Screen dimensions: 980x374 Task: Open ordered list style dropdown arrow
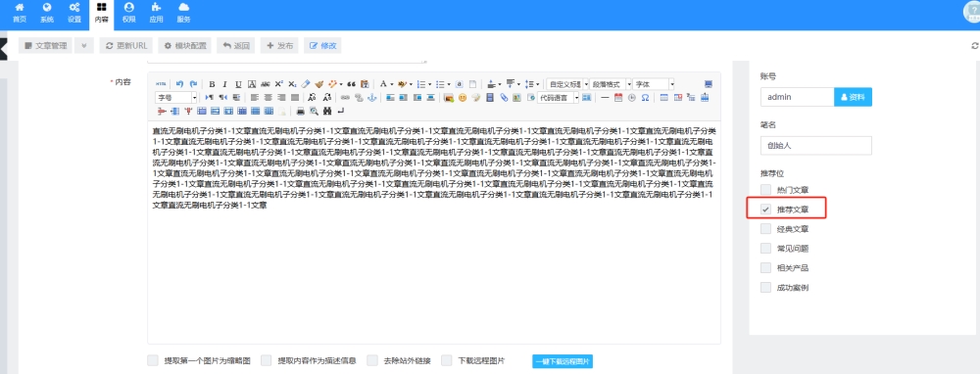click(x=430, y=84)
